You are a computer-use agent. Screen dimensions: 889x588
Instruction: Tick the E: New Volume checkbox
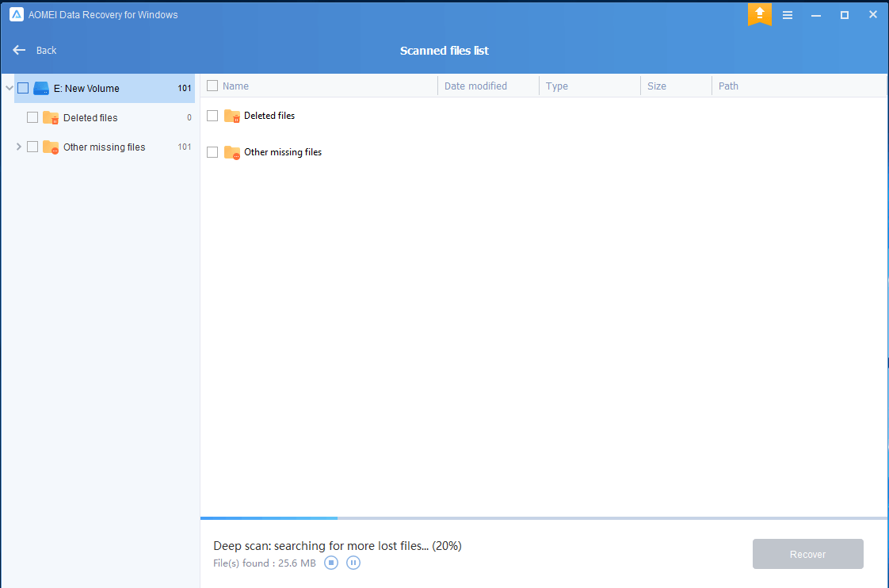point(23,89)
